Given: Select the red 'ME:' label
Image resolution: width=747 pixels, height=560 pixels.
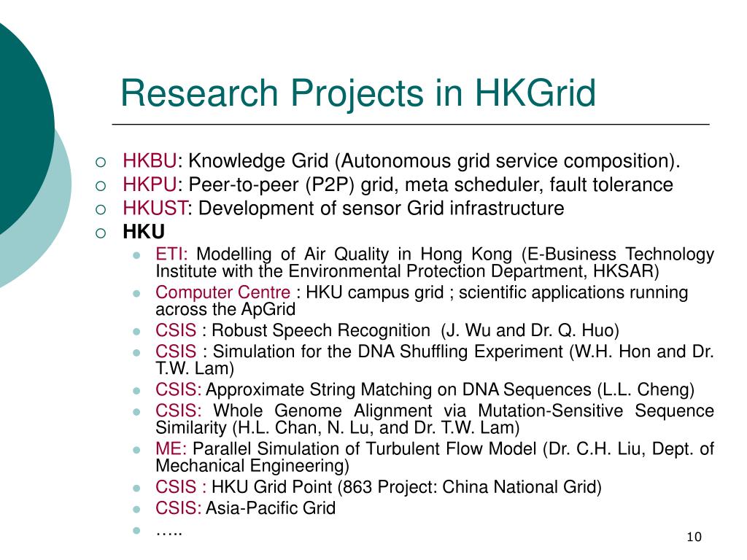Looking at the screenshot, I should tap(171, 449).
